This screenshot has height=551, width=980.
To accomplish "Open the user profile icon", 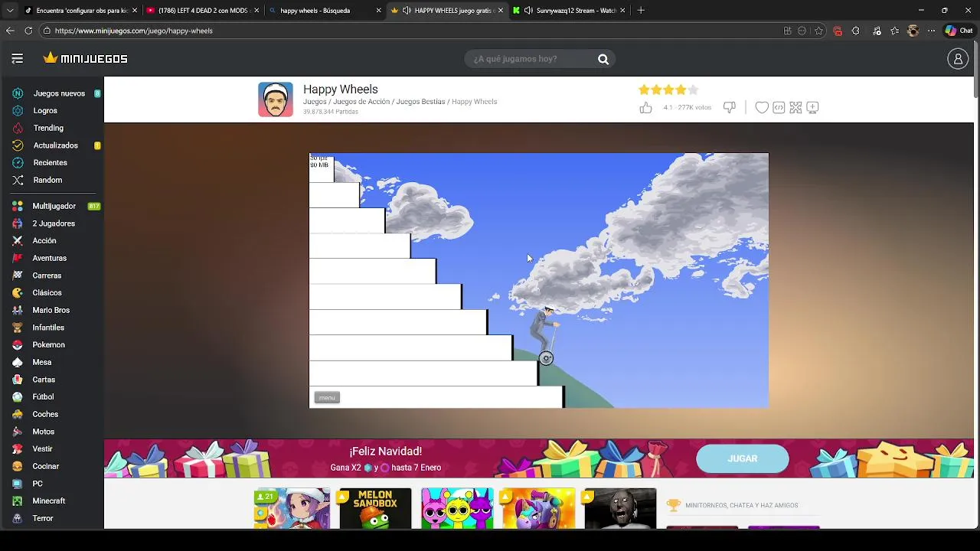I will coord(958,59).
